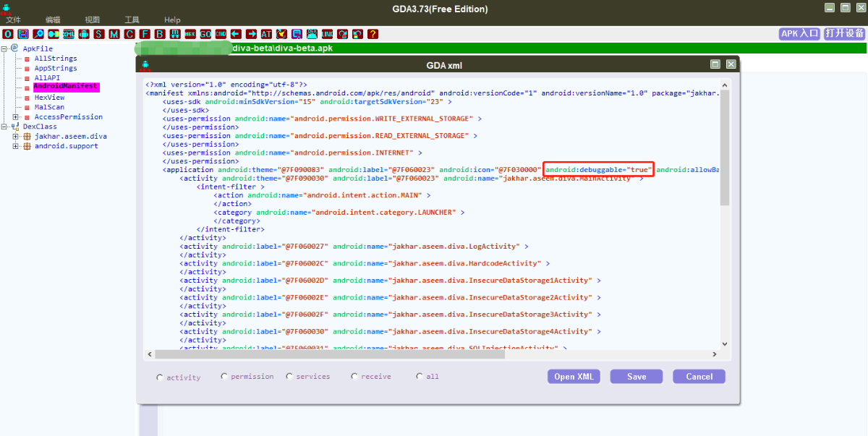Open the XML toolbar icon

point(69,34)
